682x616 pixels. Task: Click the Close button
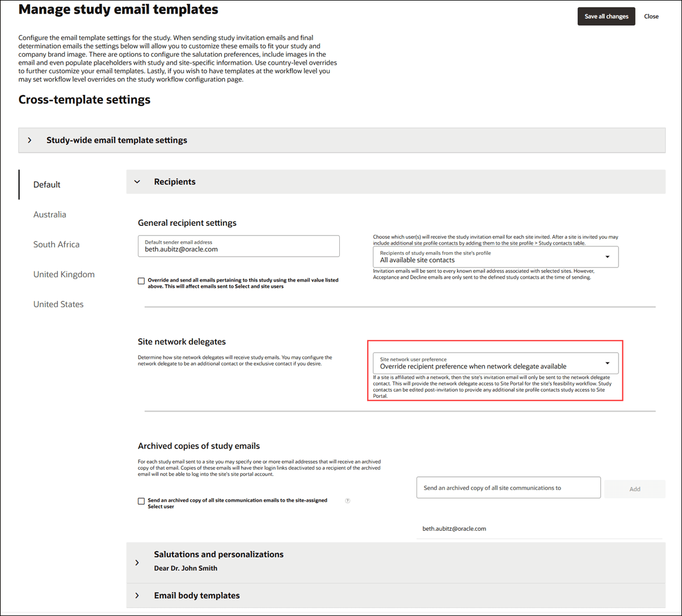pos(651,16)
